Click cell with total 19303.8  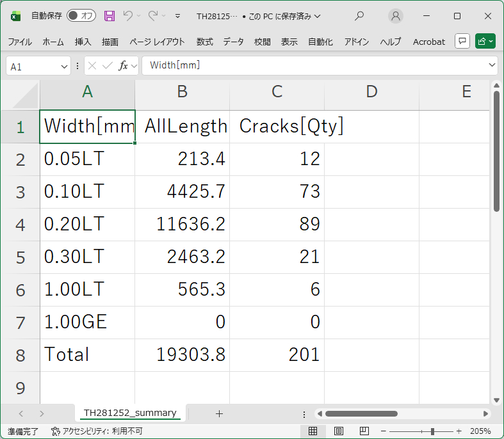[183, 355]
